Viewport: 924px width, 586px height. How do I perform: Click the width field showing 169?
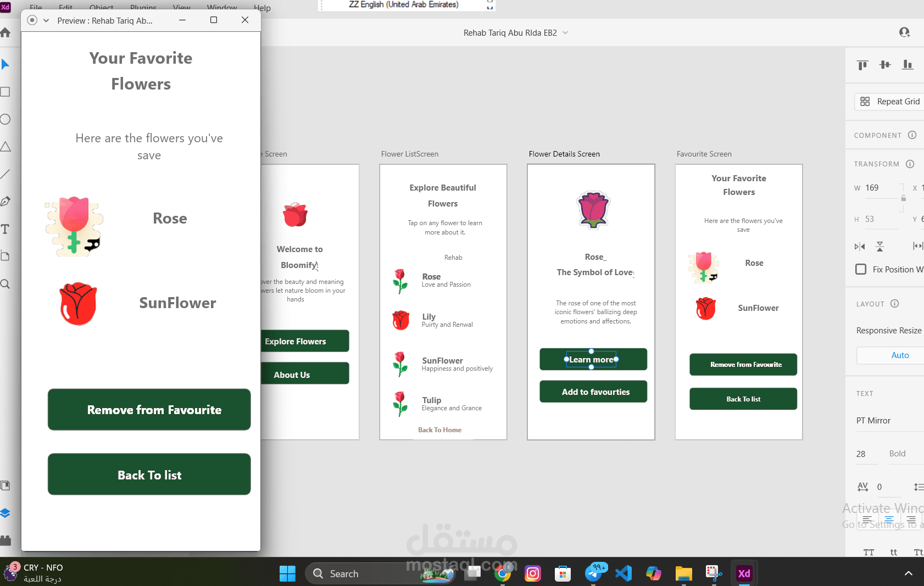coord(882,188)
